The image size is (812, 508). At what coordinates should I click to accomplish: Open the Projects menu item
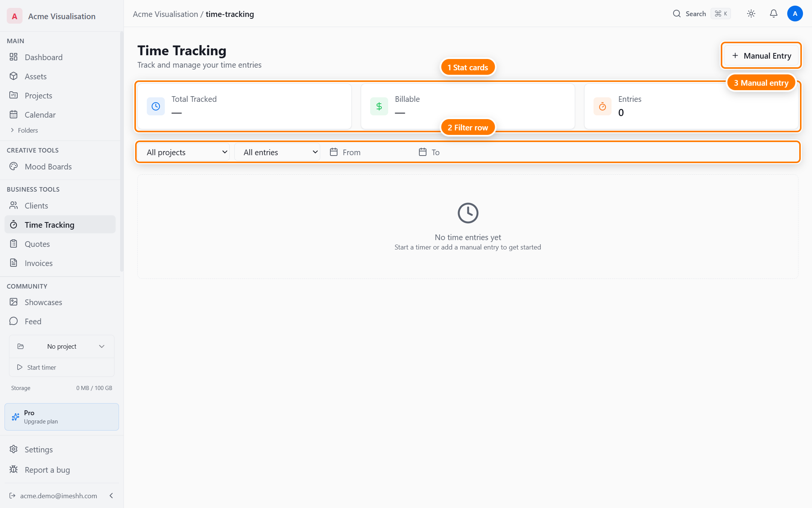pyautogui.click(x=60, y=95)
